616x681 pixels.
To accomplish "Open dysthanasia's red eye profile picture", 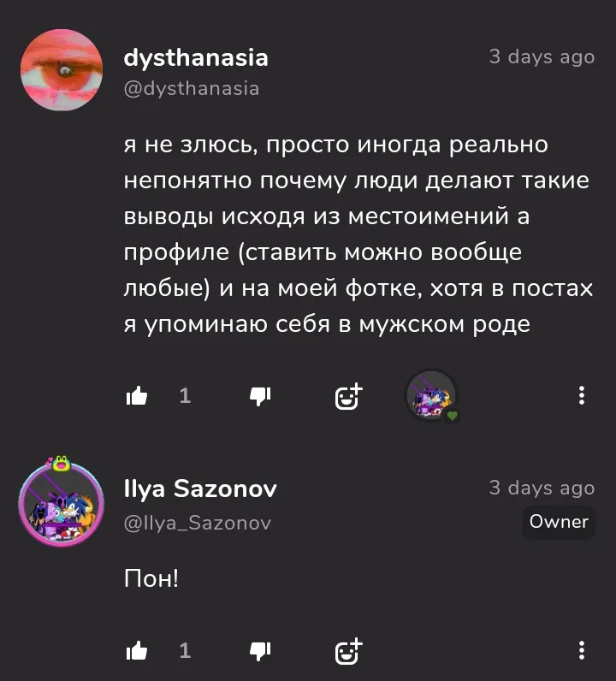I will (x=62, y=70).
